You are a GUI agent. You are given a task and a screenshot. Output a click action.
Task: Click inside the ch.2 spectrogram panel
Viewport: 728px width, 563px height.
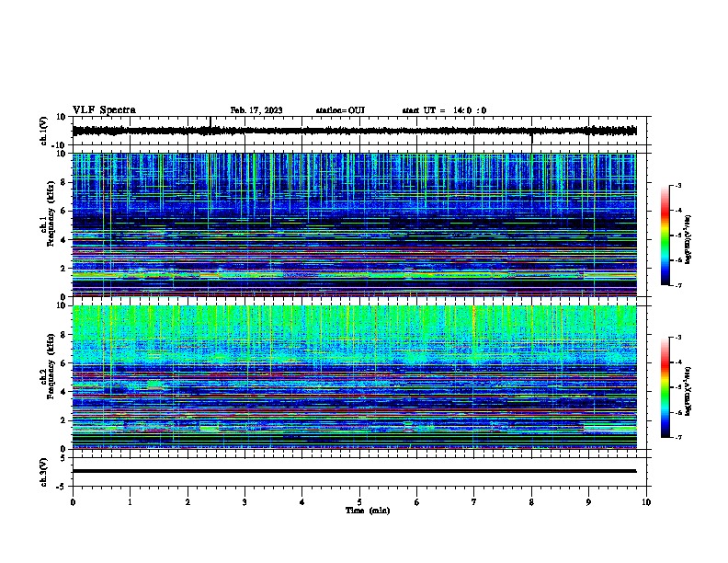(x=355, y=377)
